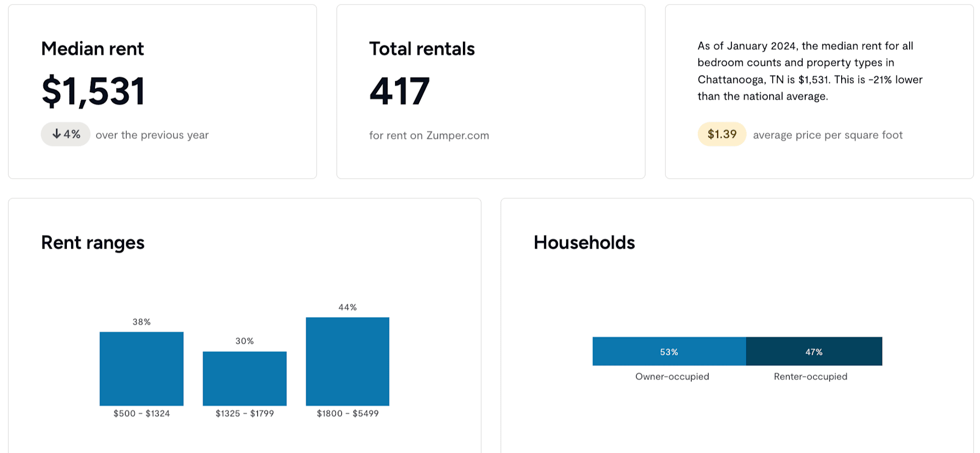Viewport: 980px width, 453px height.
Task: Select the $1800 - $5499 rent bar
Action: coord(348,362)
